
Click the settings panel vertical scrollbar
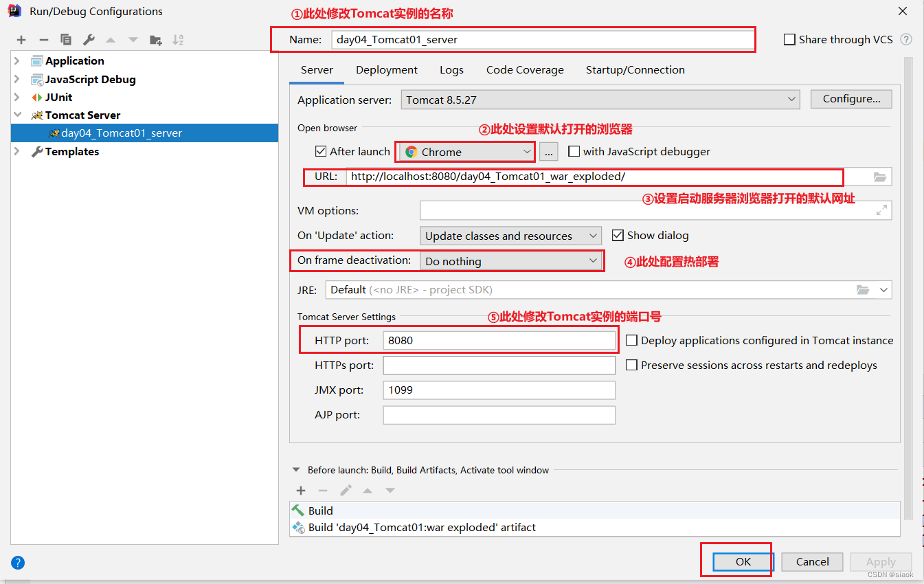(x=908, y=289)
